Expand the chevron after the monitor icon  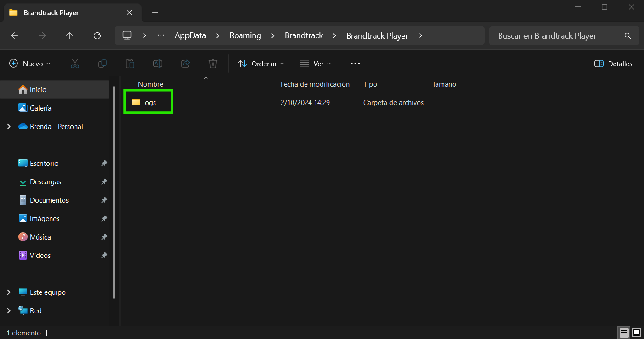coord(144,35)
